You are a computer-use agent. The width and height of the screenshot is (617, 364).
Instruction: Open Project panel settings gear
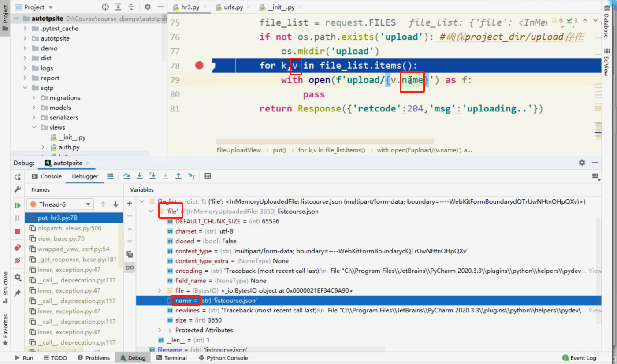click(148, 7)
